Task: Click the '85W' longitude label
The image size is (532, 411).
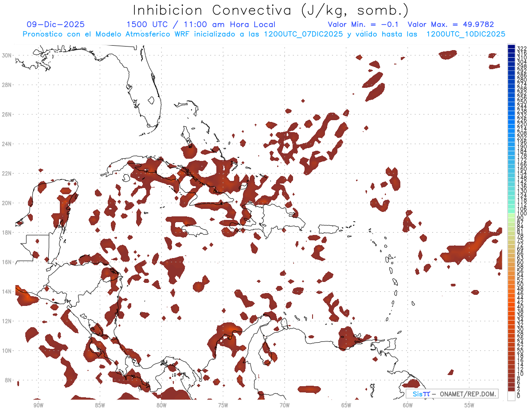Action: 100,405
